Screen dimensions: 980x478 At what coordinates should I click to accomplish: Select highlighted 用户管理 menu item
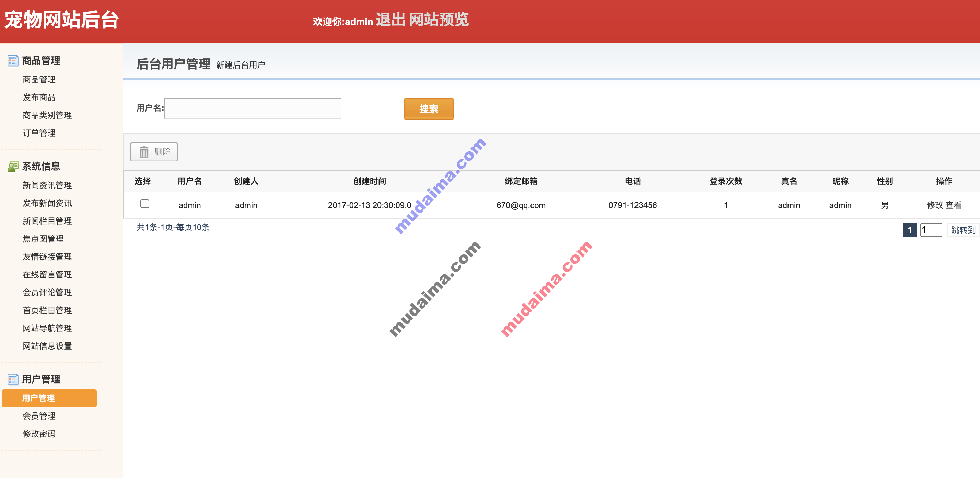click(49, 398)
